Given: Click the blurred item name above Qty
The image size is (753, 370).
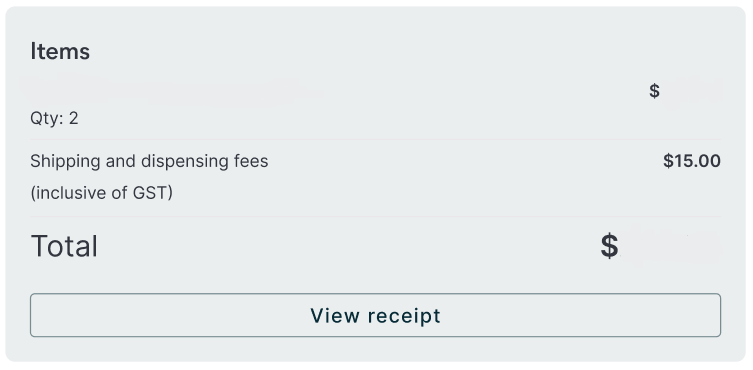Looking at the screenshot, I should [173, 90].
